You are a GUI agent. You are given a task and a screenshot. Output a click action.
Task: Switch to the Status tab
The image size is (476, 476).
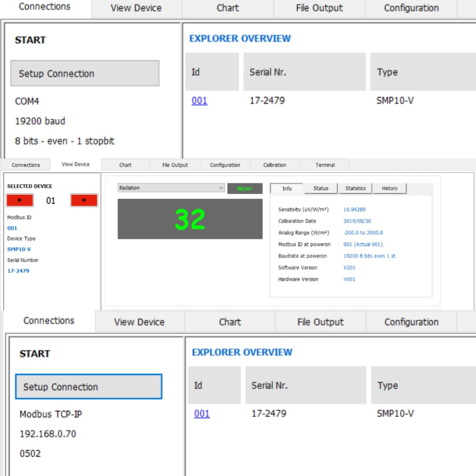(x=321, y=188)
